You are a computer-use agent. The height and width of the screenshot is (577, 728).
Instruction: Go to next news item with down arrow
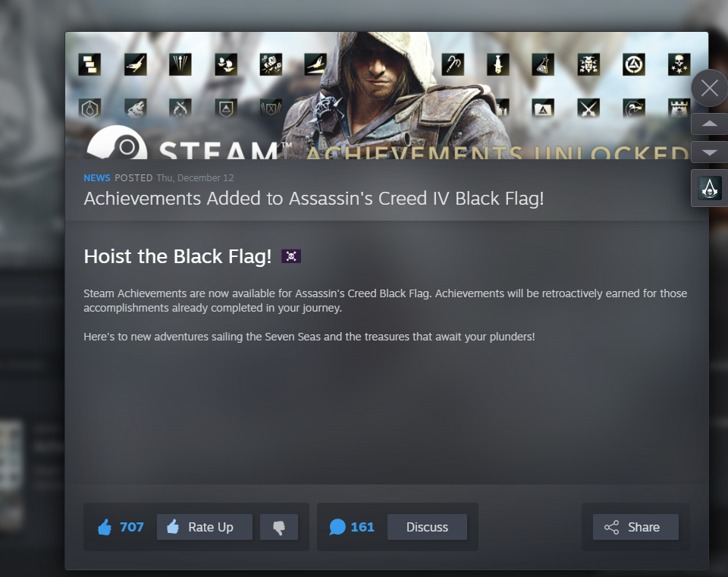click(710, 152)
